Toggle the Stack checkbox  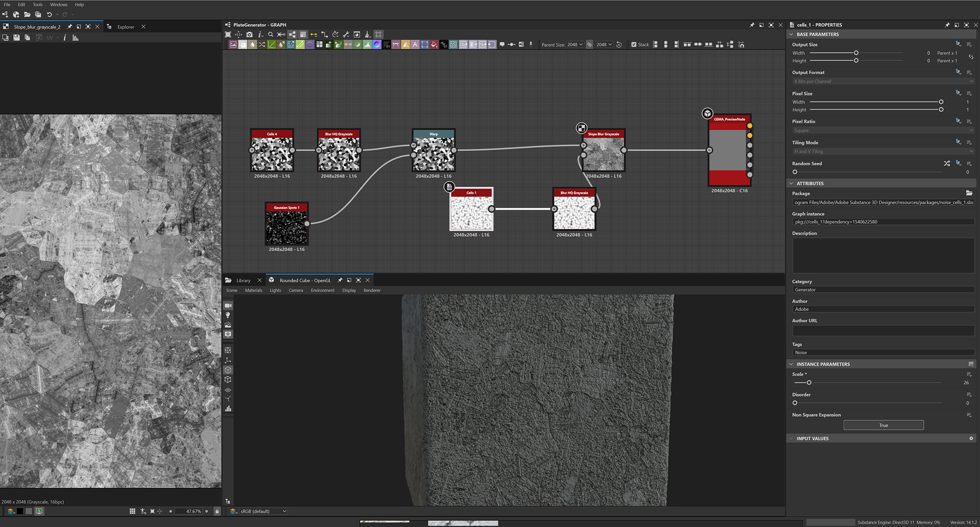click(x=634, y=44)
